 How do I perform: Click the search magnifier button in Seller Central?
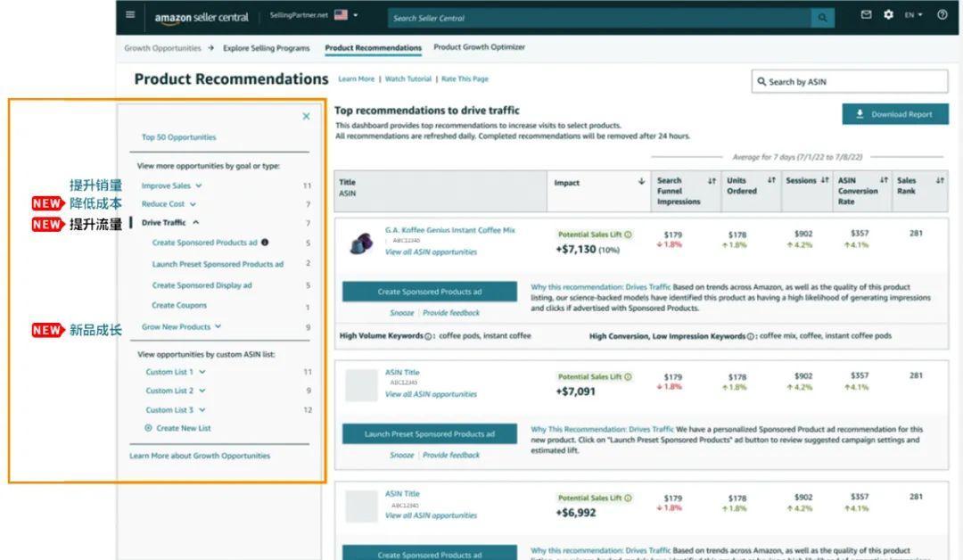[x=822, y=18]
